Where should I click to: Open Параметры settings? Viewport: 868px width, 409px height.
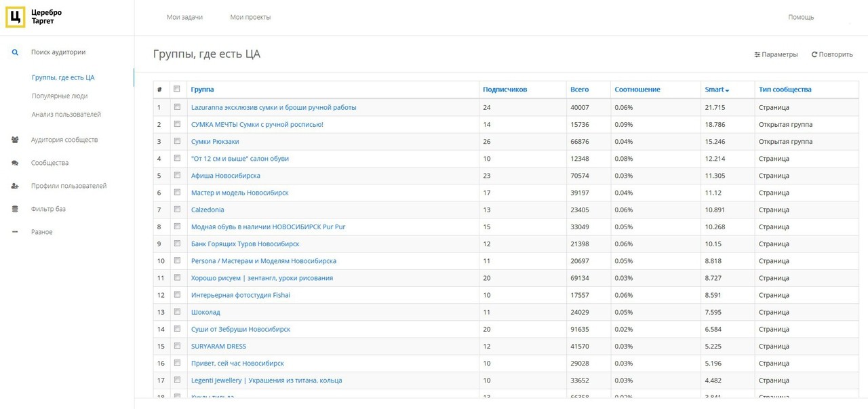point(776,54)
